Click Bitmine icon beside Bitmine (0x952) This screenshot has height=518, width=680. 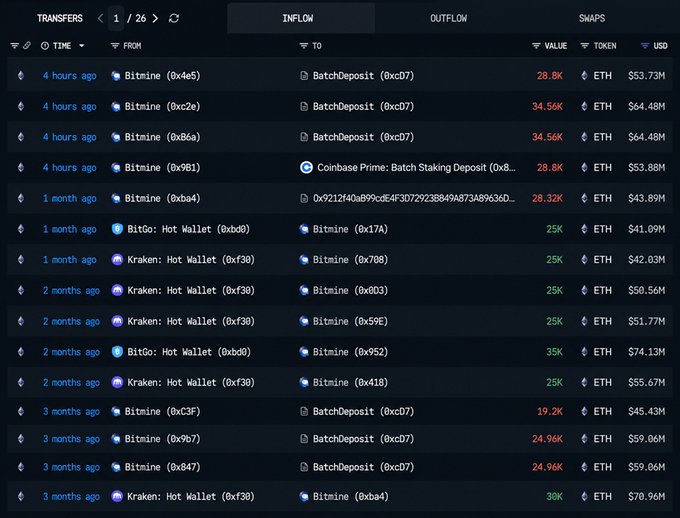click(304, 352)
